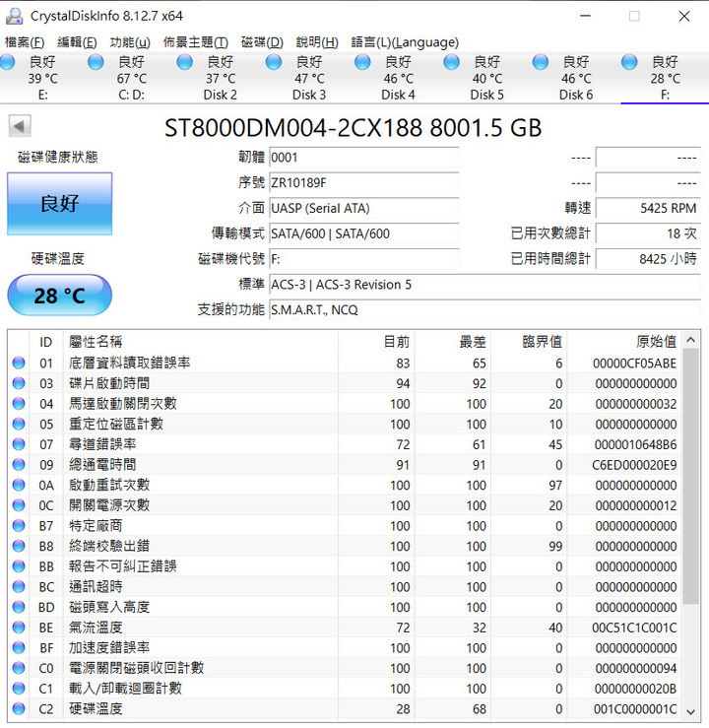Click the blue status dot of attribute 04

(x=19, y=404)
